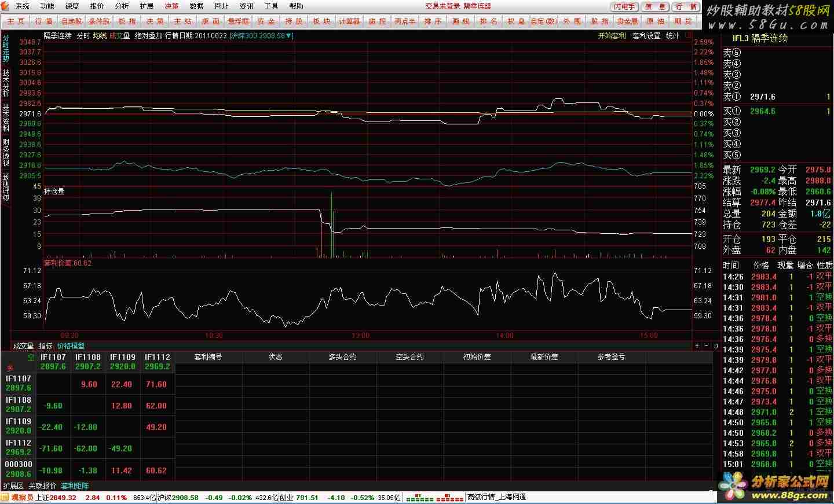Screen dimensions: 834x504
Task: Expand the 扩展区 panel at the bottom
Action: coord(13,486)
